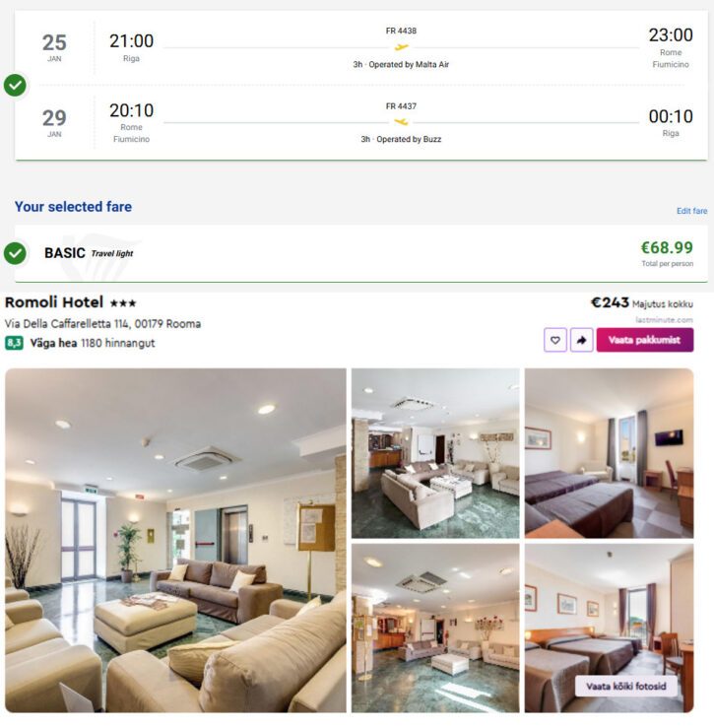Open the top reception lounge photo
Image resolution: width=714 pixels, height=728 pixels.
(x=435, y=453)
